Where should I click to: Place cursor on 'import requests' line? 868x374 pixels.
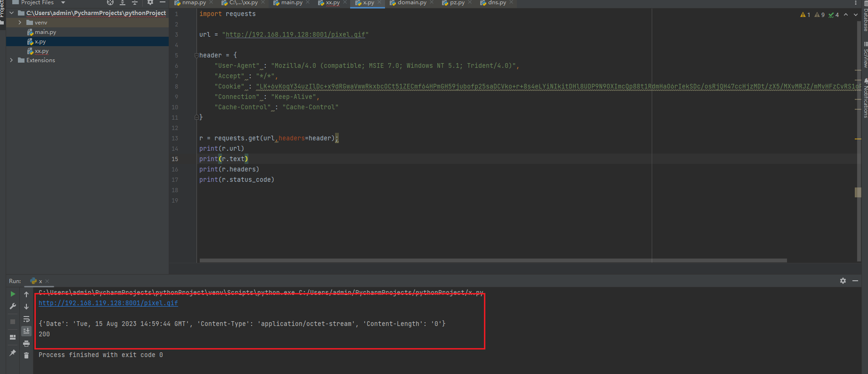228,14
